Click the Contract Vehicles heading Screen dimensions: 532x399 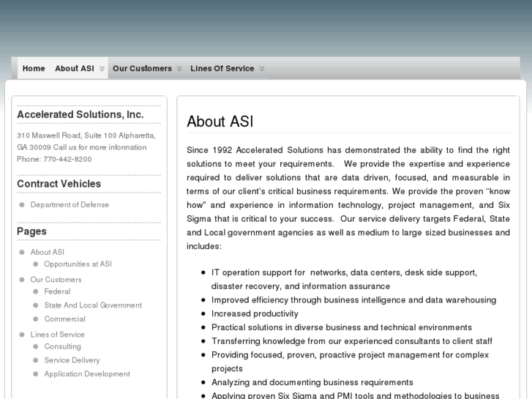[59, 184]
